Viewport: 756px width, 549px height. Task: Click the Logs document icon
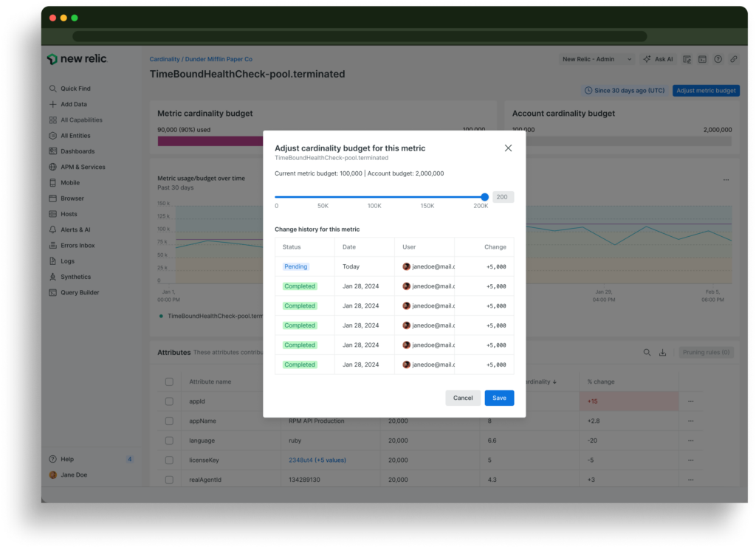pyautogui.click(x=52, y=261)
